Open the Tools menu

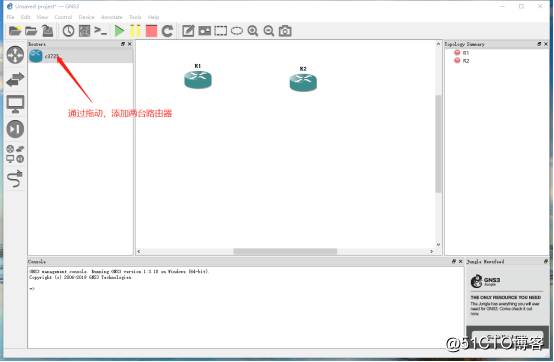tap(135, 17)
